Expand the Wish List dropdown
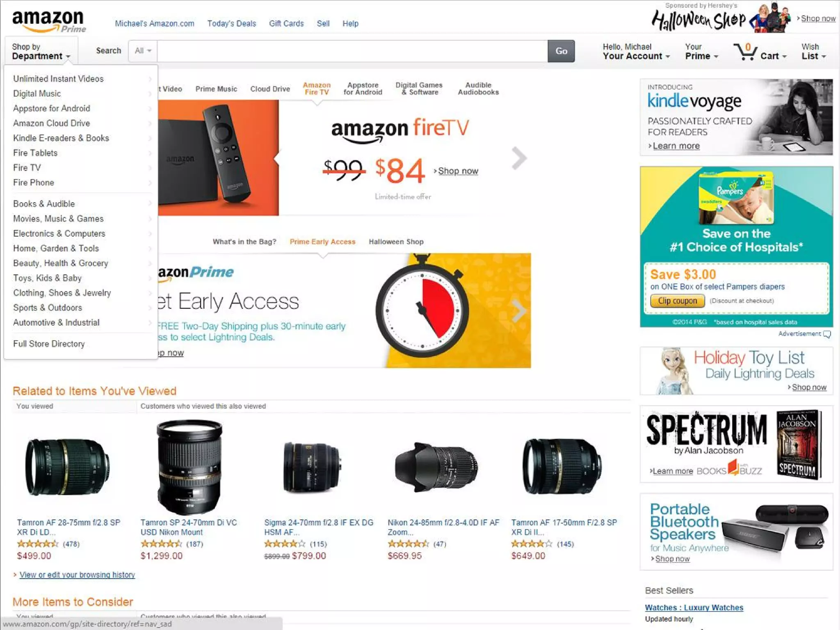The width and height of the screenshot is (840, 630). (x=814, y=52)
